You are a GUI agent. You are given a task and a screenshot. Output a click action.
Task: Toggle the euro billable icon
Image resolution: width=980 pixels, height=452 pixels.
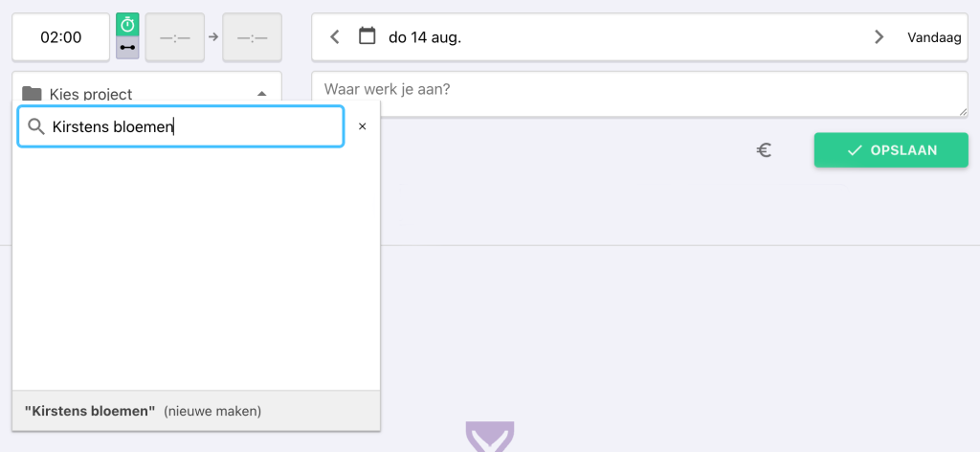[764, 150]
